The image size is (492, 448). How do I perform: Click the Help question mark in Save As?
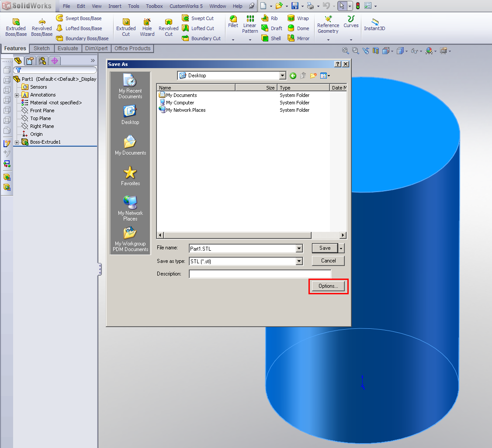pos(338,64)
